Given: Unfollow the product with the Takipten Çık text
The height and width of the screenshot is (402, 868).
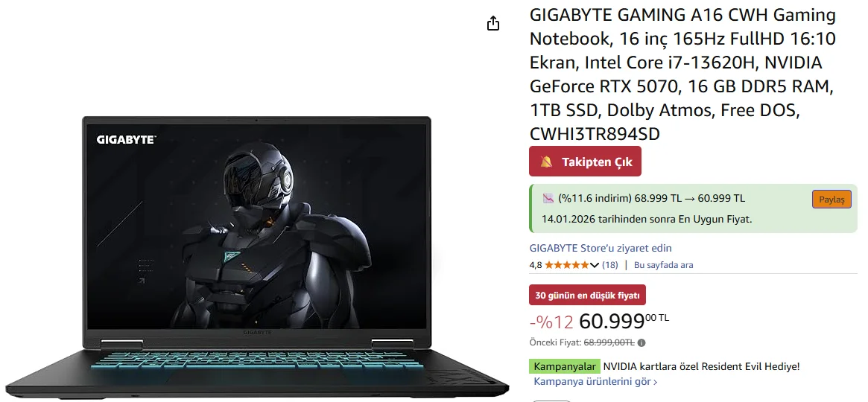Looking at the screenshot, I should pyautogui.click(x=598, y=162).
